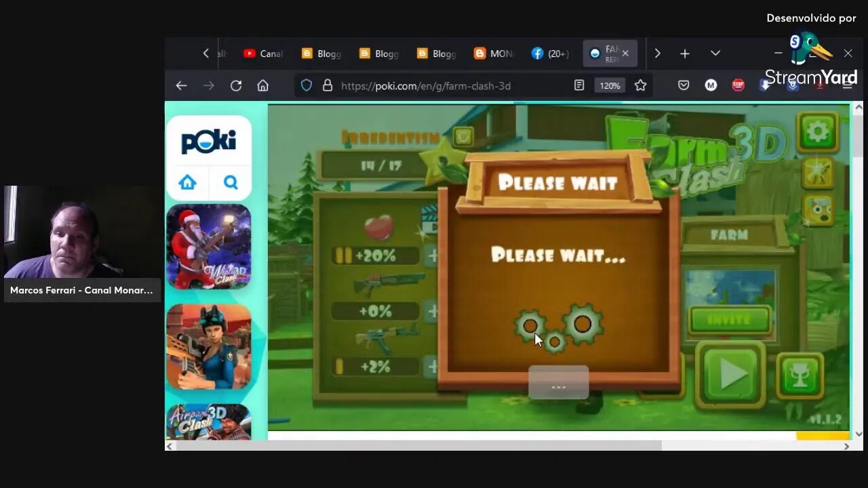
Task: Switch to the MON Blogger tab
Action: pos(494,54)
